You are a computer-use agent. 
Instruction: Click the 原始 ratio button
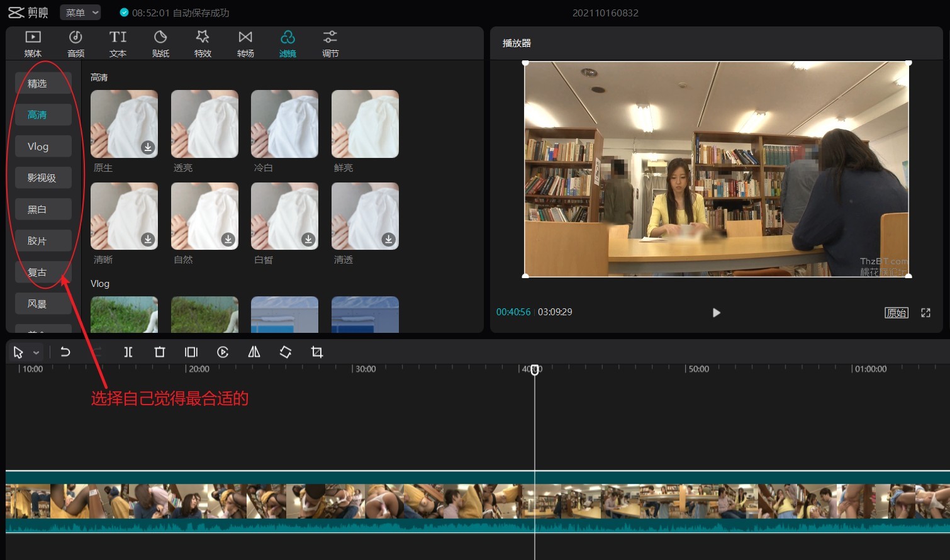pos(897,313)
